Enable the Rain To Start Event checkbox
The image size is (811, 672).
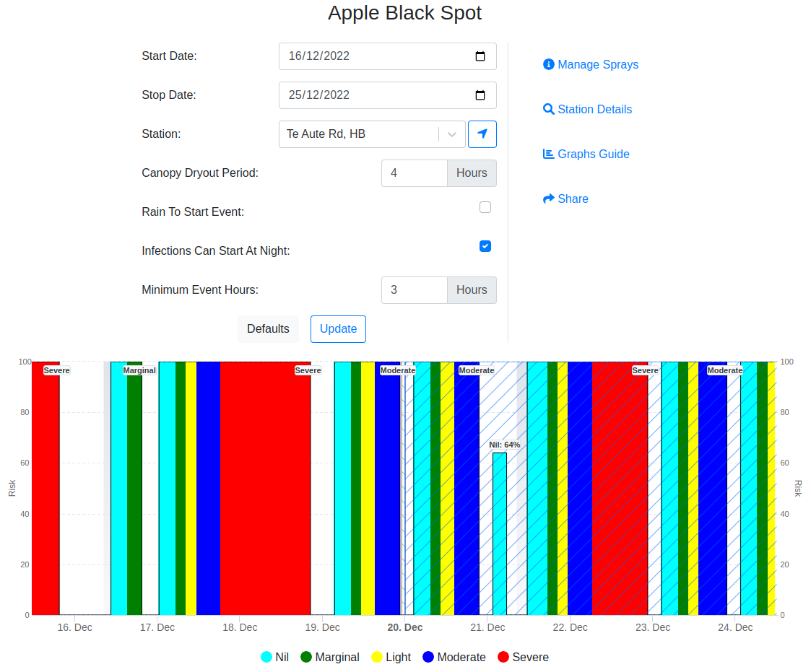pyautogui.click(x=485, y=207)
